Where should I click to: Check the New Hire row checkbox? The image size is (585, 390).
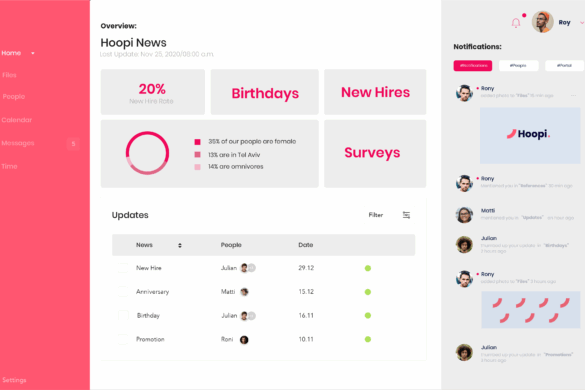pos(123,268)
